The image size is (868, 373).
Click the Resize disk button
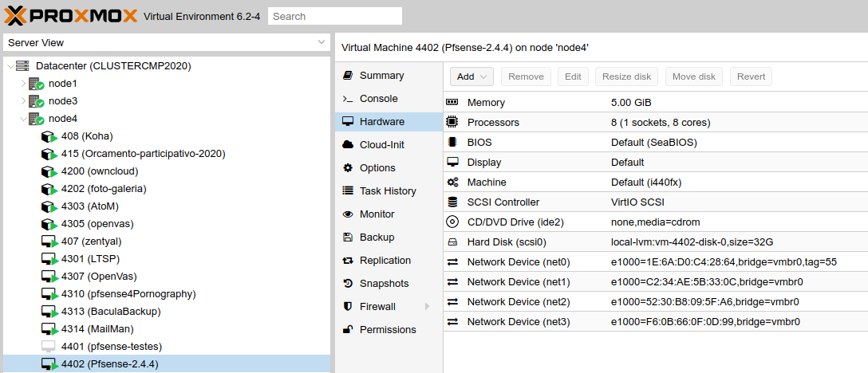click(x=626, y=77)
